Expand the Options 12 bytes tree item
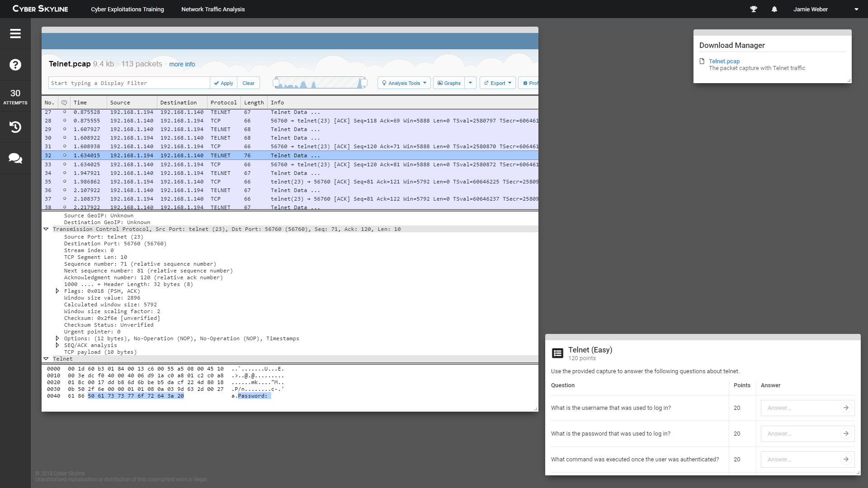Image resolution: width=868 pixels, height=488 pixels. click(x=57, y=338)
